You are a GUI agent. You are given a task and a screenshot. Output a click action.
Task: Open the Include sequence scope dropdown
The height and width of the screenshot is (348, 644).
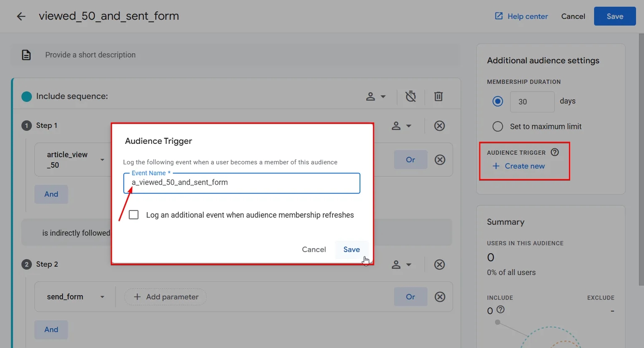(376, 96)
